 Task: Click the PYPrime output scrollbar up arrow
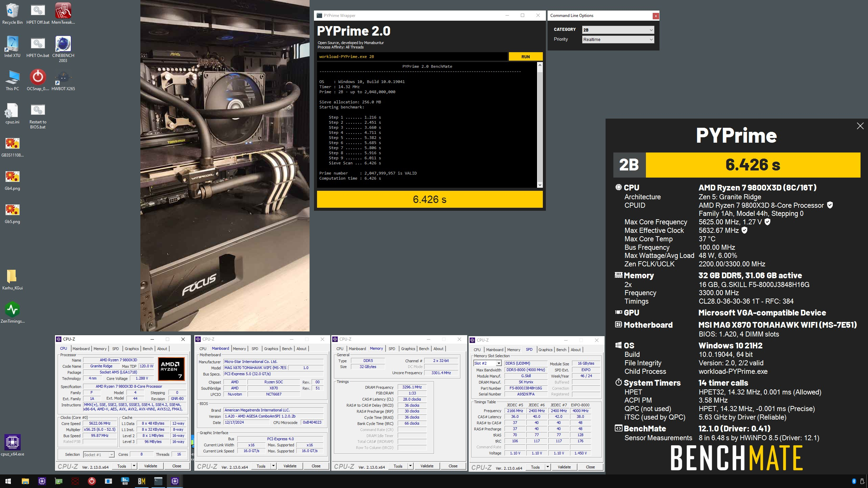[540, 65]
